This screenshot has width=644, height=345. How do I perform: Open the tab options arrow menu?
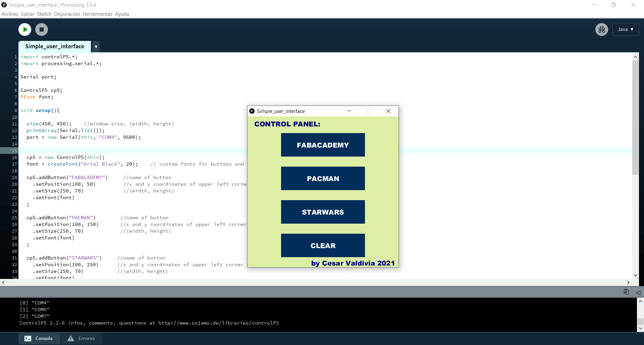click(96, 47)
